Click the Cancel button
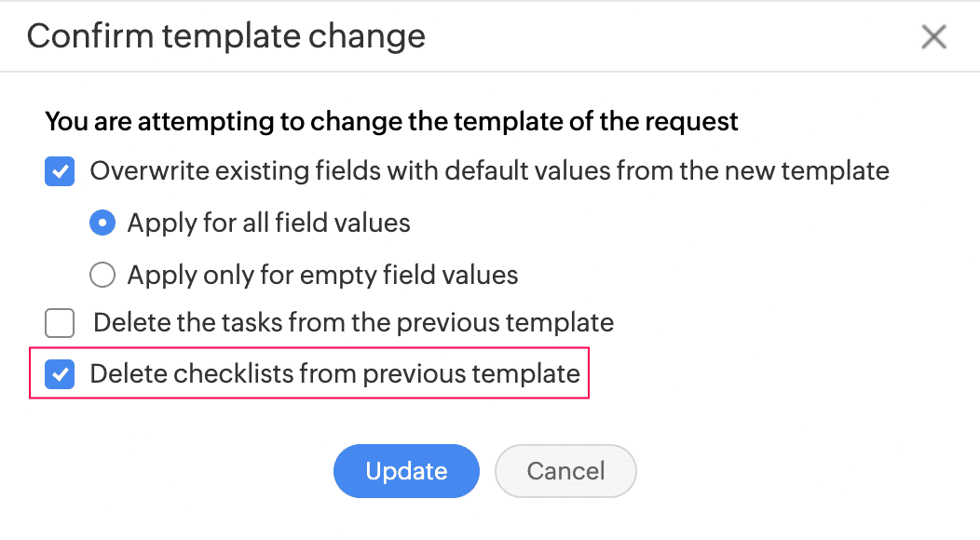The height and width of the screenshot is (540, 980). click(x=565, y=471)
